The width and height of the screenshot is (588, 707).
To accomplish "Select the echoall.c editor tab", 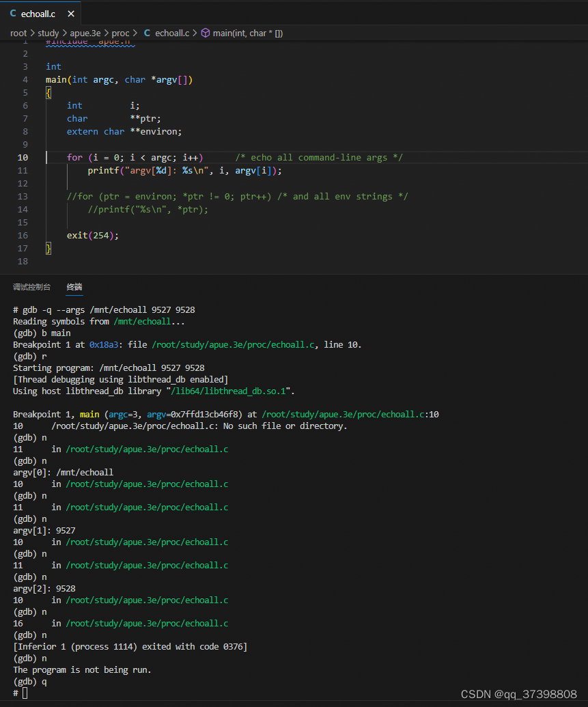I will (38, 12).
